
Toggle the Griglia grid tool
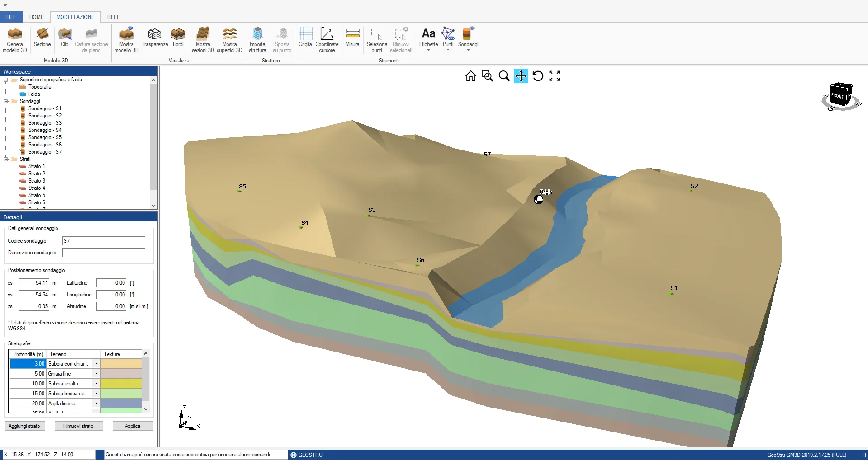coord(305,38)
